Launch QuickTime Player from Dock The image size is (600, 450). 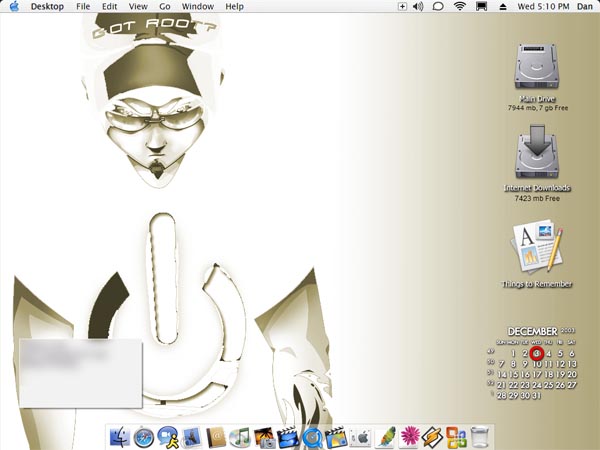pyautogui.click(x=312, y=437)
